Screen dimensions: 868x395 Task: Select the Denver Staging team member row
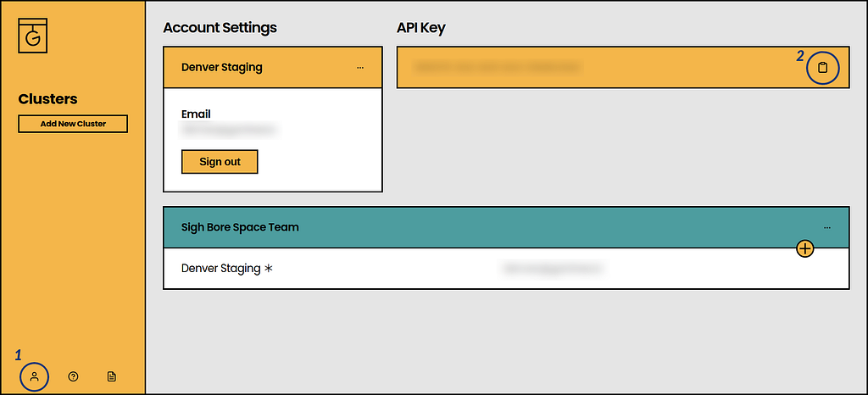pos(506,269)
